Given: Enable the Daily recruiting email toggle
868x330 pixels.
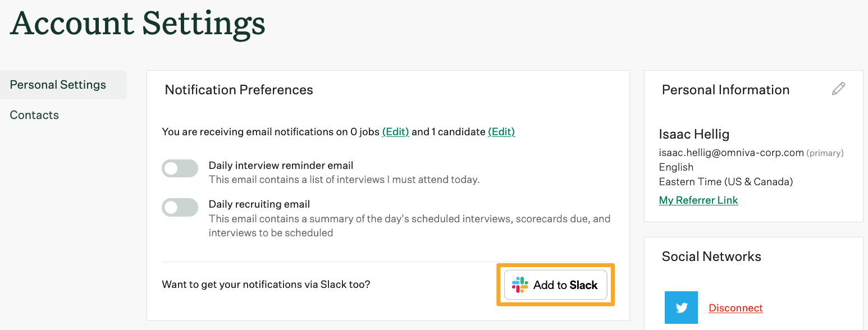Looking at the screenshot, I should [180, 207].
